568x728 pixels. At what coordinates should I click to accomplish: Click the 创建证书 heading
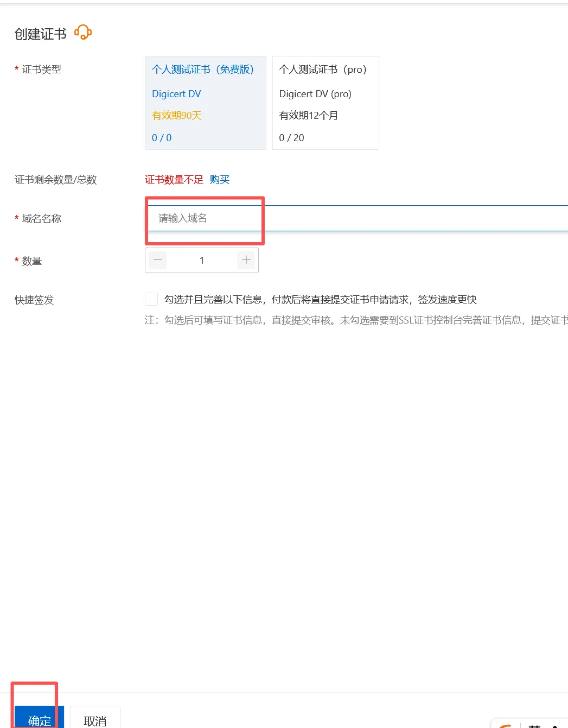click(x=41, y=34)
